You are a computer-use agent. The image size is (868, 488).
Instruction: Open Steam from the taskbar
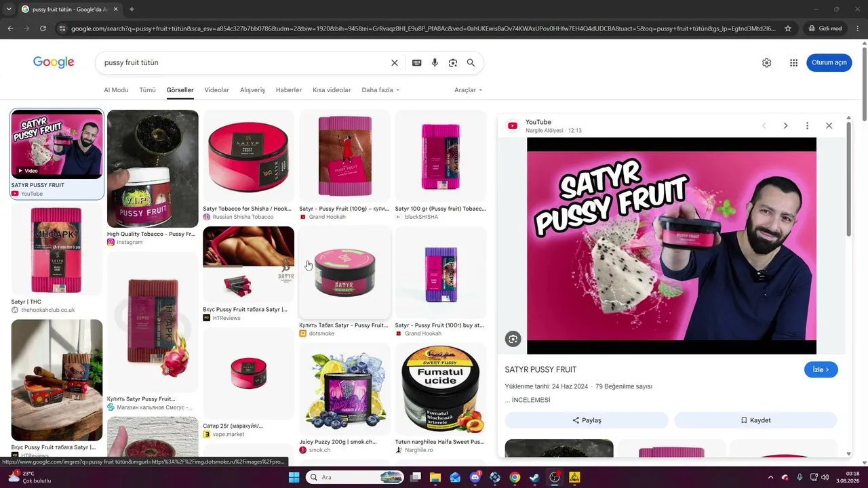click(x=535, y=477)
